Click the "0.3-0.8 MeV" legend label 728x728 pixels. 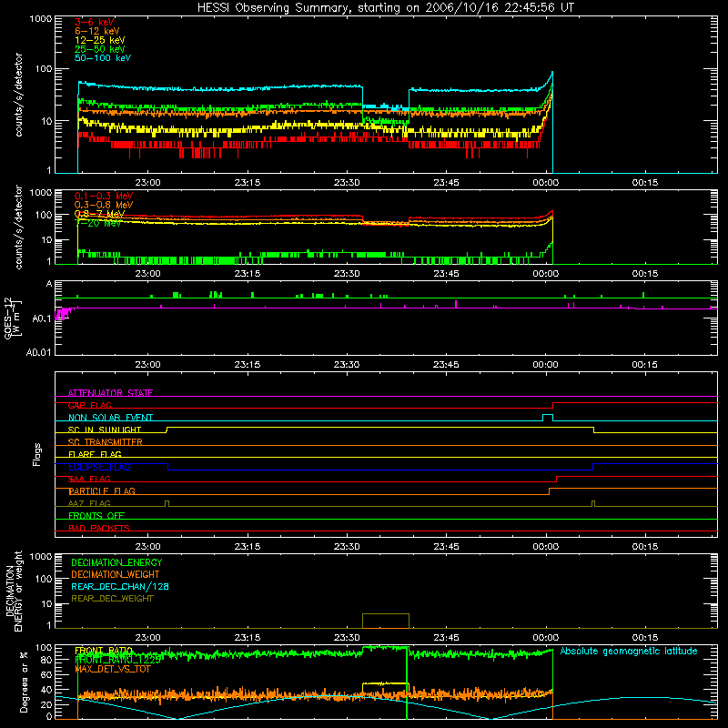click(x=104, y=205)
